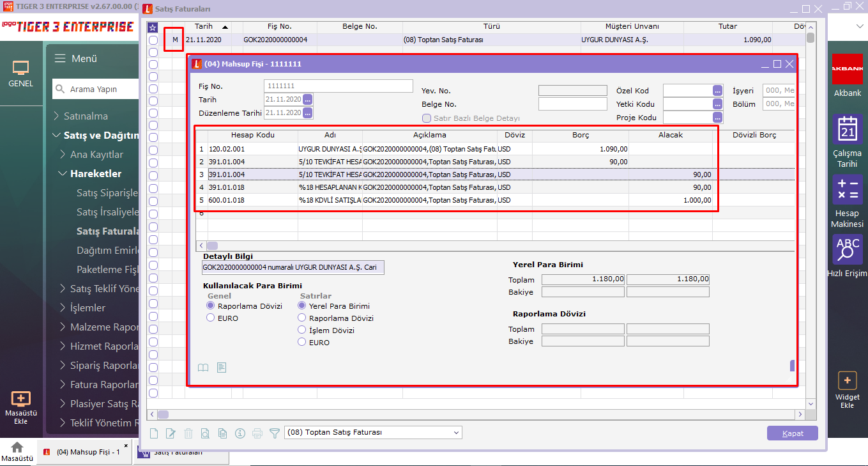Viewport: 868px width, 466px height.
Task: Click the Satış Faturaları vertical scrollbar thumb
Action: (x=811, y=38)
